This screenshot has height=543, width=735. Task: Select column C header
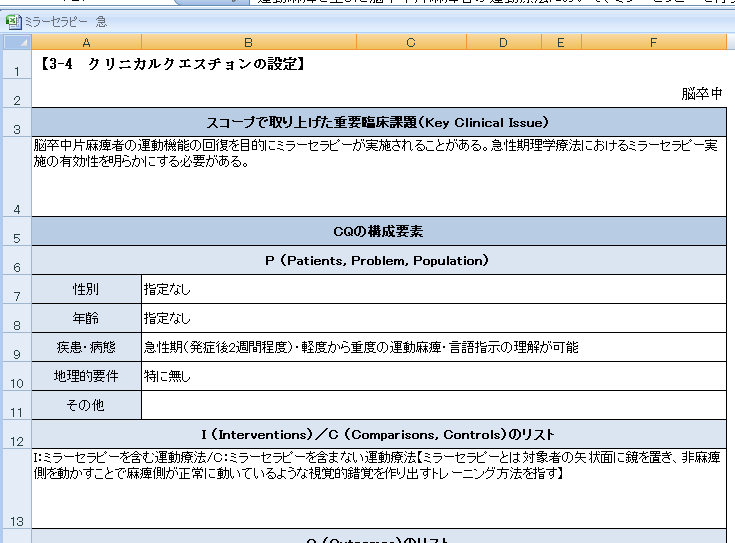(411, 42)
